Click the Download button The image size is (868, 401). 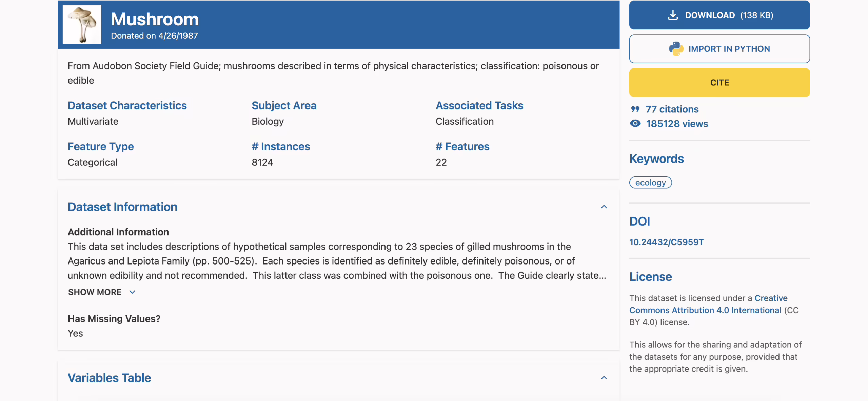[719, 15]
